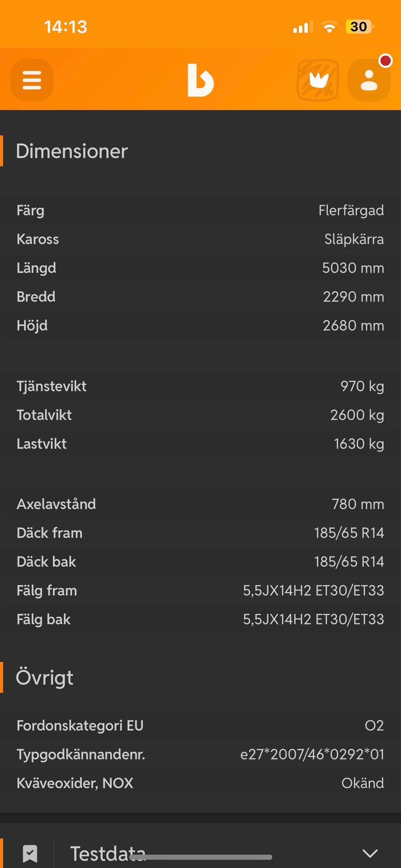Tap the 14:13 clock in status bar
Screen dimensions: 401x868
(x=66, y=27)
